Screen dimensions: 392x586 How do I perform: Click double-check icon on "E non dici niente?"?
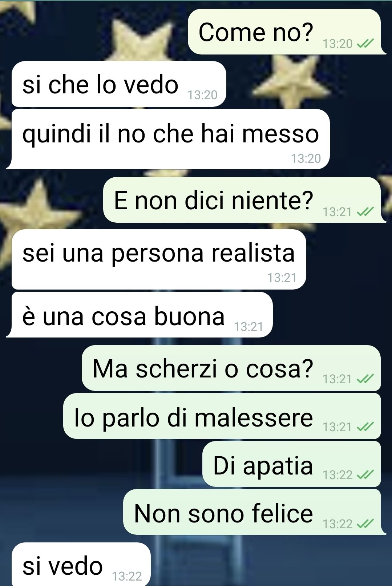(365, 212)
